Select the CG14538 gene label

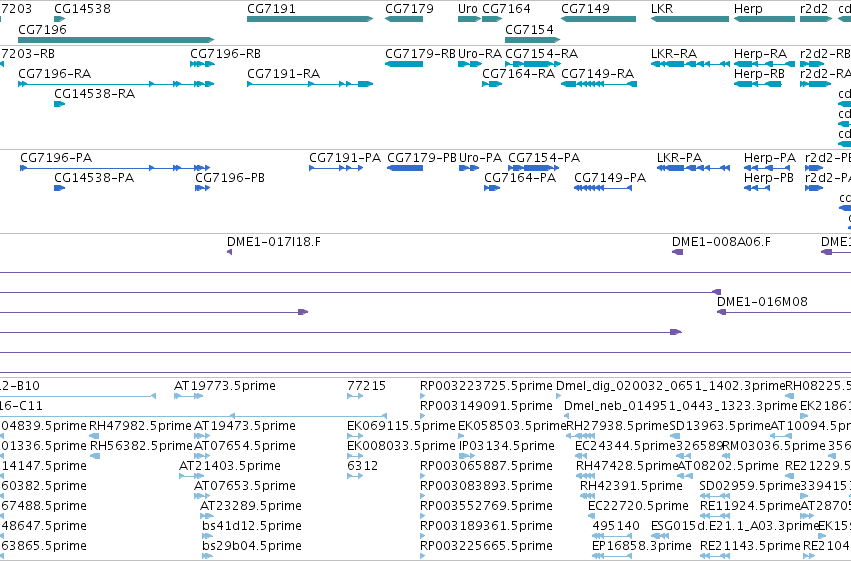pyautogui.click(x=82, y=9)
